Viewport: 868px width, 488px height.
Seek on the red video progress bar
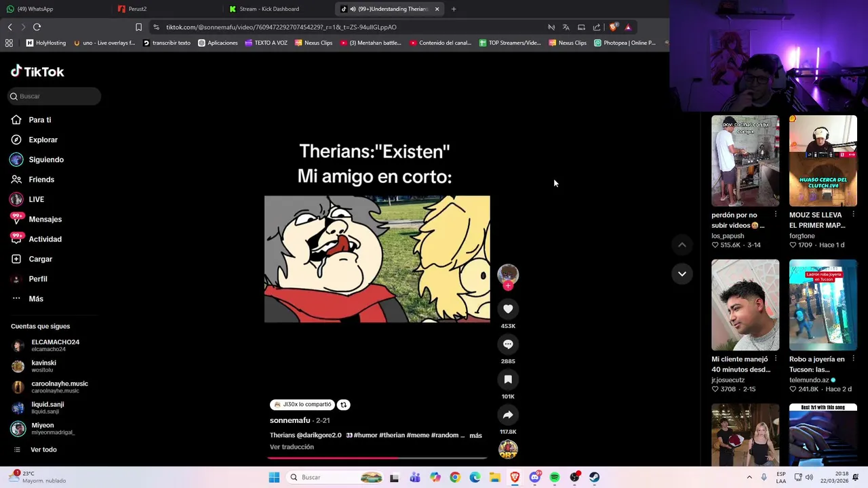[x=377, y=458]
